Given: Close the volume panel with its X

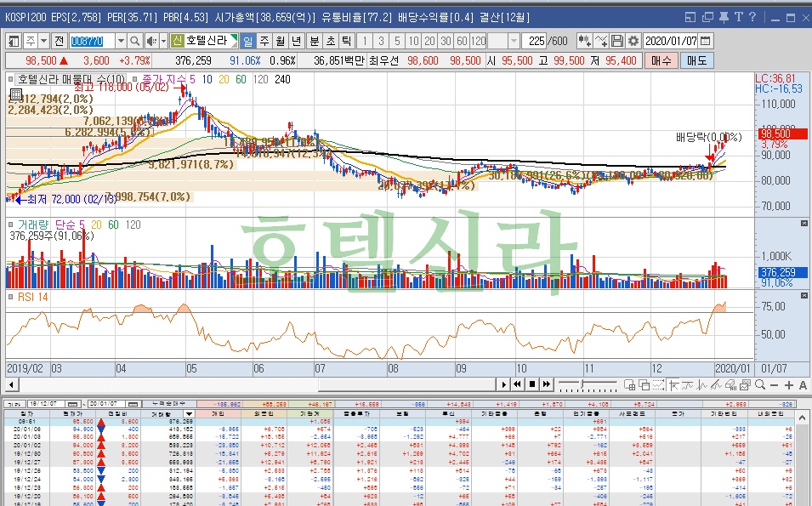Looking at the screenshot, I should tap(803, 223).
